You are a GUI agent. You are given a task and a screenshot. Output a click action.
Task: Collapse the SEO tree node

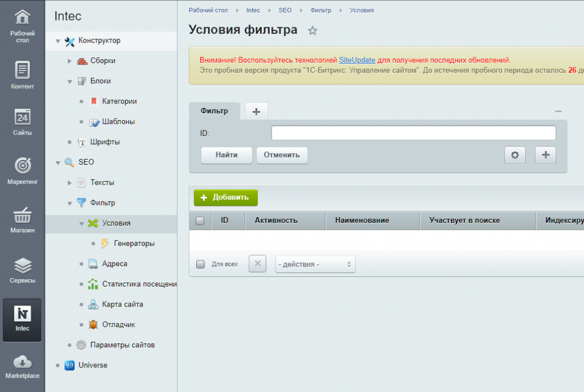pos(58,162)
